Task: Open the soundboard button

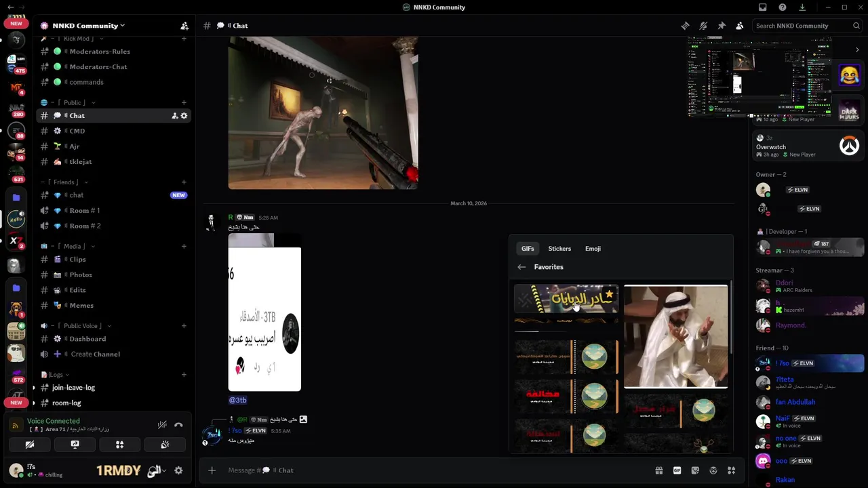Action: (165, 445)
